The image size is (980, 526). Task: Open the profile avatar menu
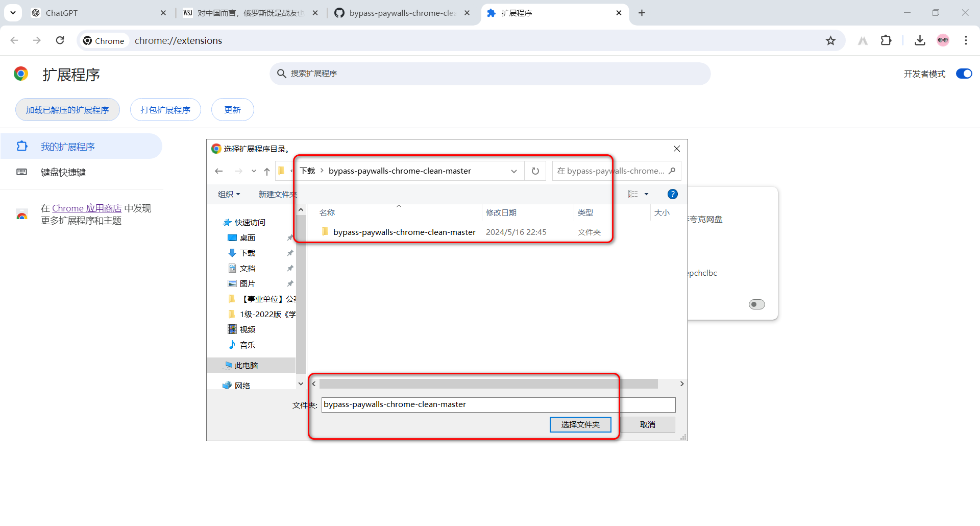pos(943,40)
